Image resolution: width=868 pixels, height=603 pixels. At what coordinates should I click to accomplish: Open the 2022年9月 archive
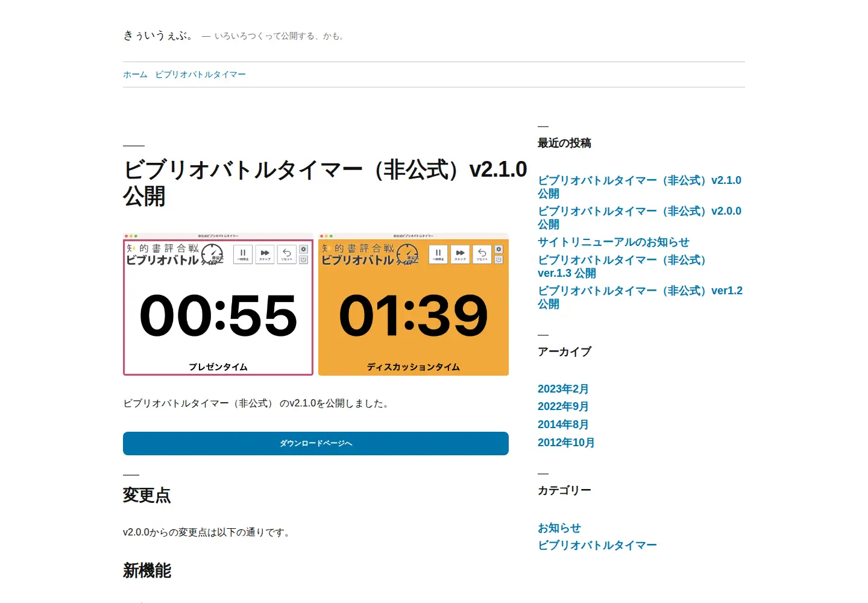[563, 406]
